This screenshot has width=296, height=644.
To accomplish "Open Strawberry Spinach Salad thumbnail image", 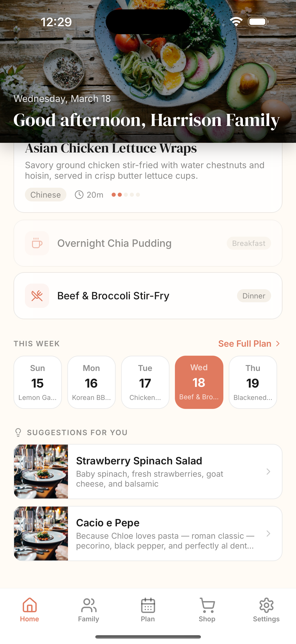I will click(41, 472).
